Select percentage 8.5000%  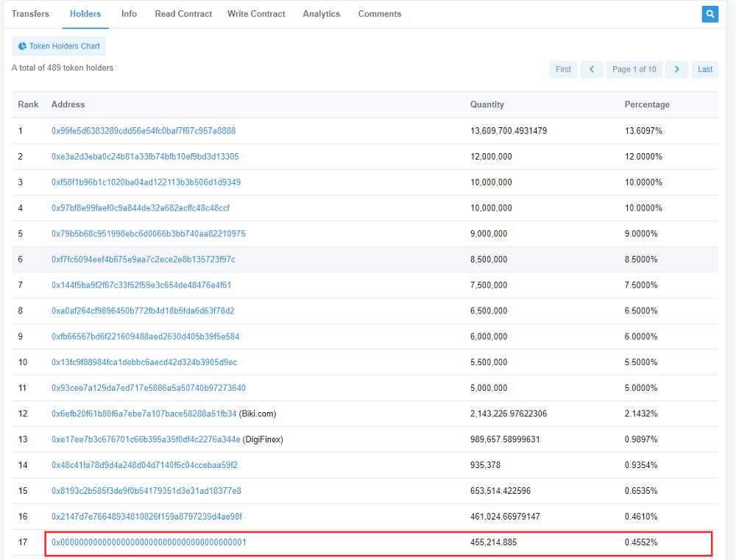pos(641,260)
